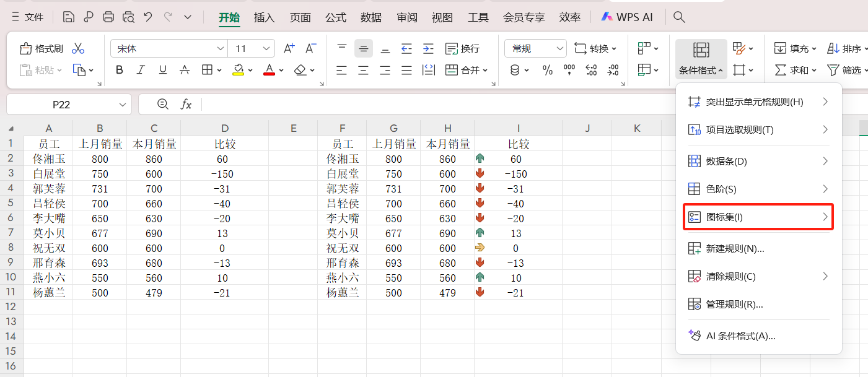Click the thousands separator comma icon
Viewport: 868px width, 377px height.
[569, 71]
